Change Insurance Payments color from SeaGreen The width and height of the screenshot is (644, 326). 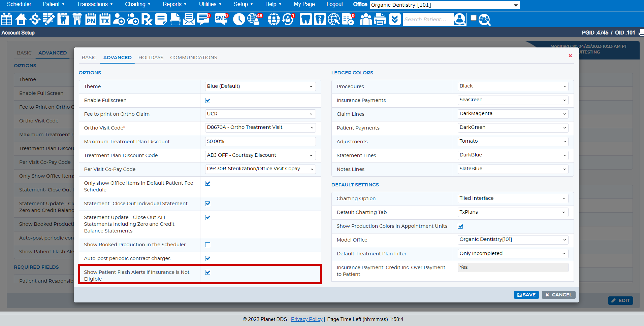click(x=513, y=100)
